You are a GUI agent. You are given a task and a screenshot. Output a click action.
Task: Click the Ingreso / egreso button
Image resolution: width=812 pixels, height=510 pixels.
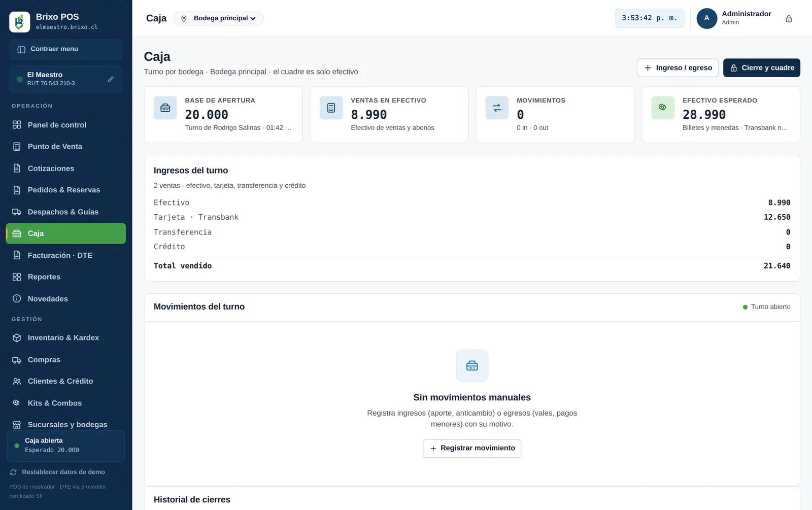[678, 68]
